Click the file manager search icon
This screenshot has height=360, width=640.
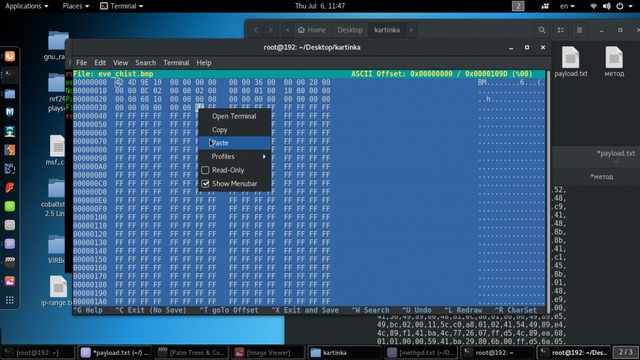tap(542, 30)
